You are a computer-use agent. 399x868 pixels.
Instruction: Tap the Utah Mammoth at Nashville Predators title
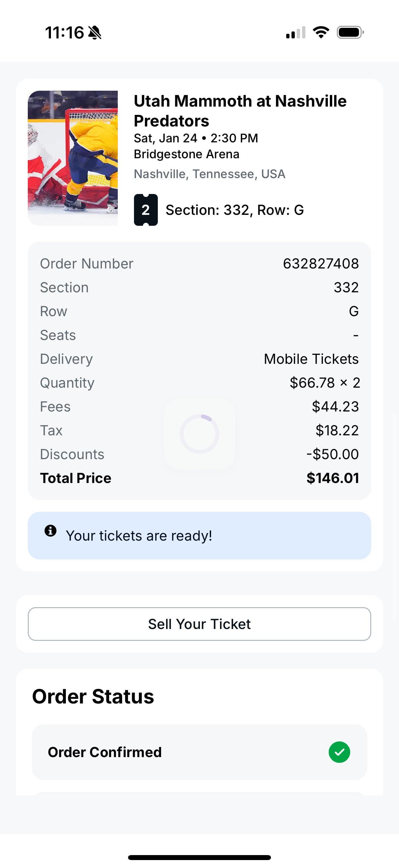[240, 111]
